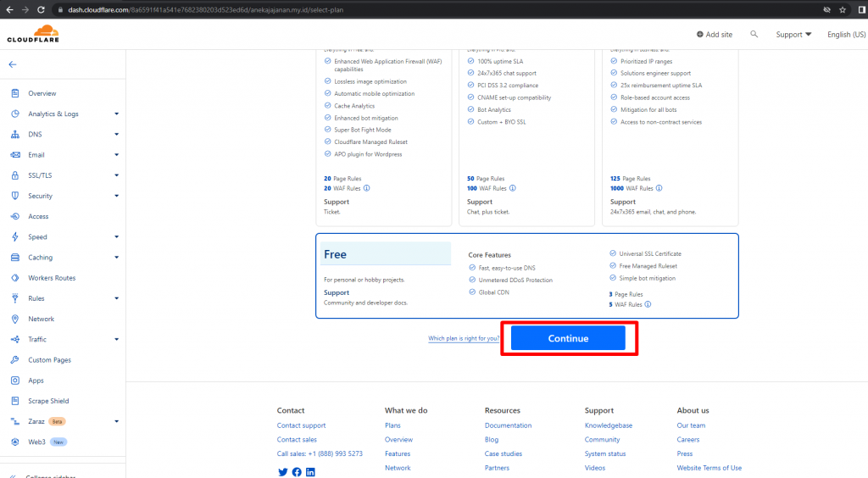This screenshot has height=478, width=868.
Task: Bookmark page with the star icon
Action: pyautogui.click(x=842, y=9)
